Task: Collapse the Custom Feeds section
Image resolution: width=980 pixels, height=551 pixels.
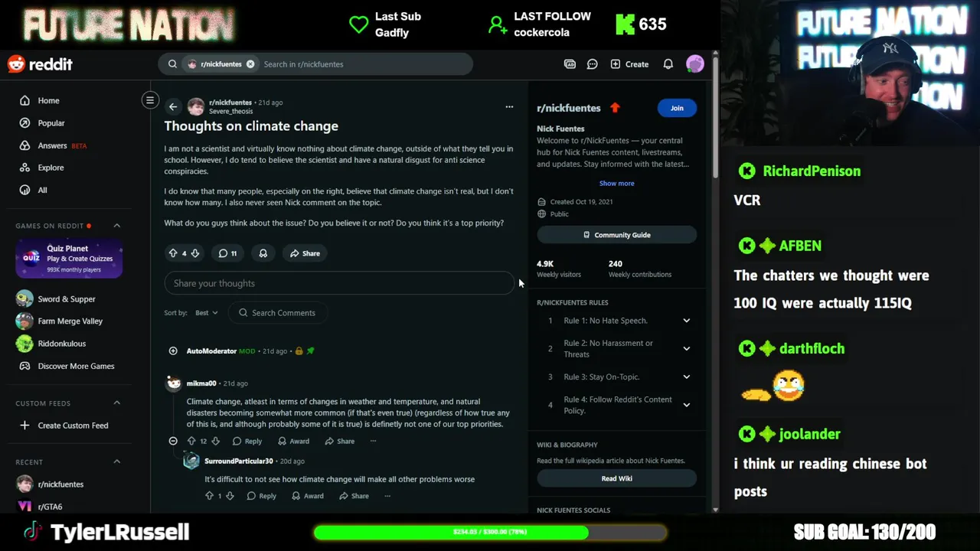Action: coord(117,403)
